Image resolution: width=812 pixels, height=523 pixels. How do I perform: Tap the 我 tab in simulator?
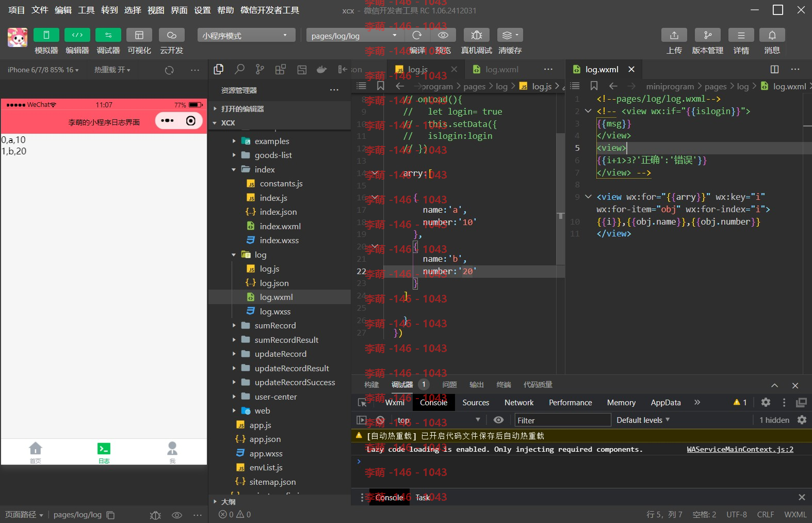click(x=172, y=452)
